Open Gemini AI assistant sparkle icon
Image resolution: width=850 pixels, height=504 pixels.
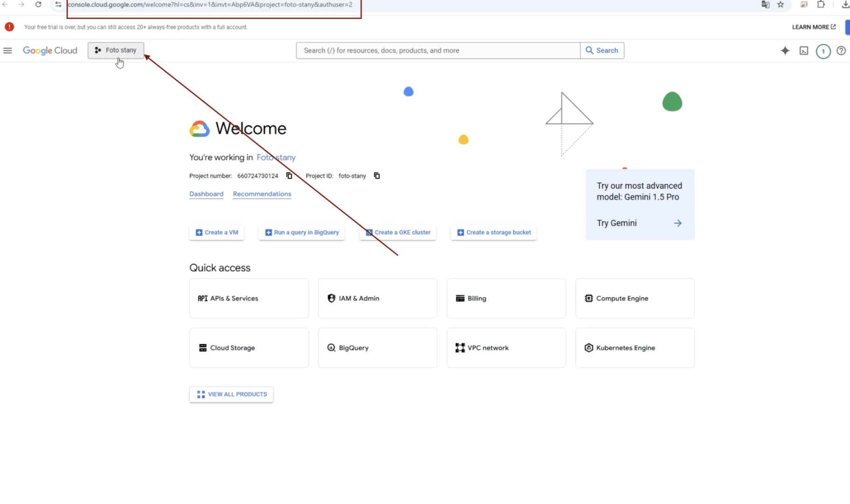(785, 50)
